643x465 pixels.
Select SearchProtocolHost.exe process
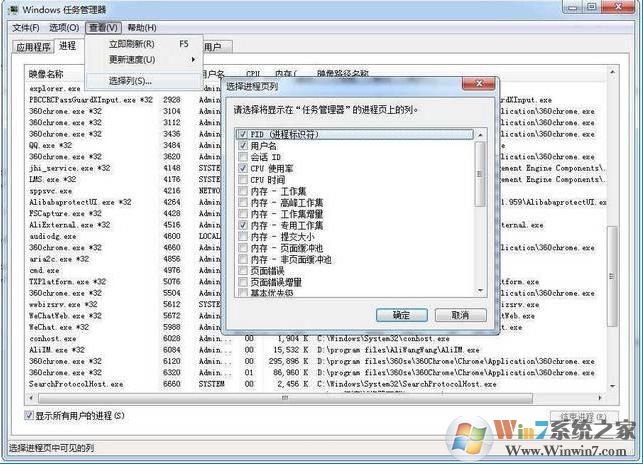(x=76, y=384)
